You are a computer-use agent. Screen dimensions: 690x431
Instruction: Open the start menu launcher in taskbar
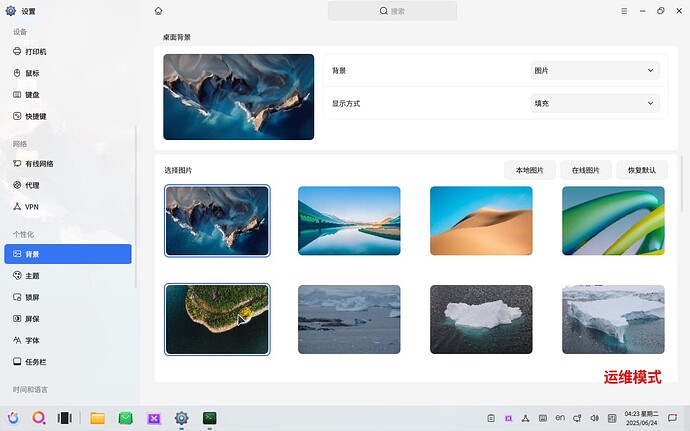pos(13,418)
